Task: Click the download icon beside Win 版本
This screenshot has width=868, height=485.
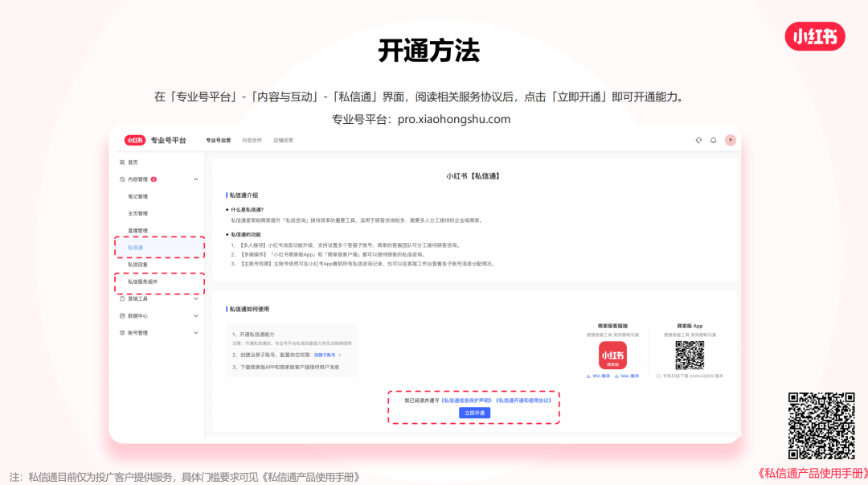Action: coord(588,376)
